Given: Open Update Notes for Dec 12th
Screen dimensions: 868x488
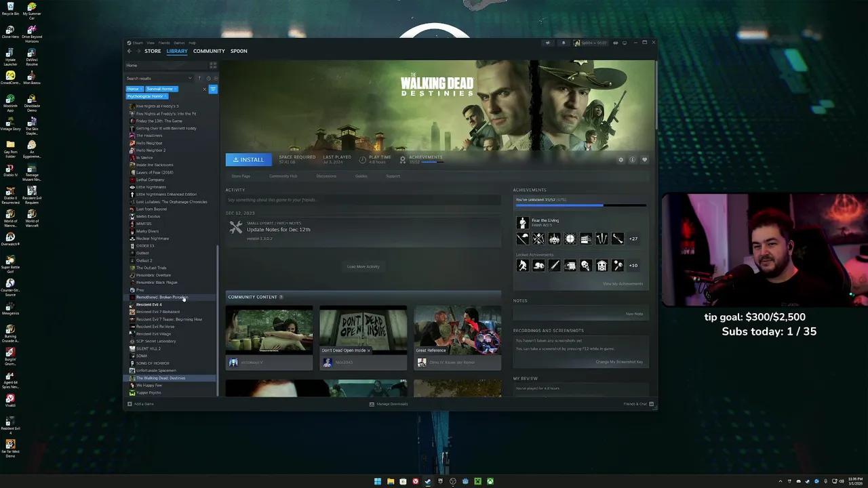Looking at the screenshot, I should (278, 230).
